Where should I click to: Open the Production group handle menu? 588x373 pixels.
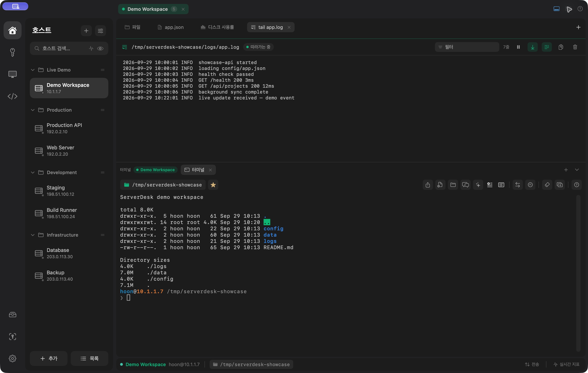(103, 110)
